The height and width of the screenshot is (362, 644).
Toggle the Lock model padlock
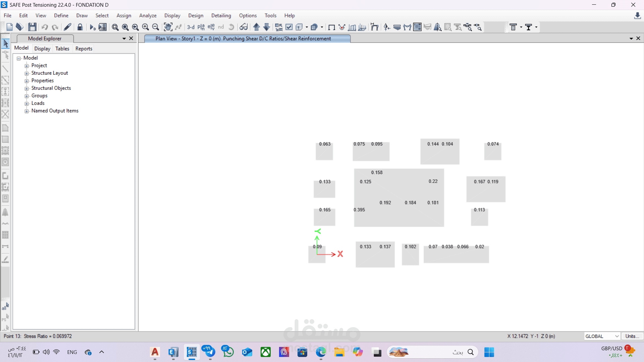pyautogui.click(x=80, y=27)
